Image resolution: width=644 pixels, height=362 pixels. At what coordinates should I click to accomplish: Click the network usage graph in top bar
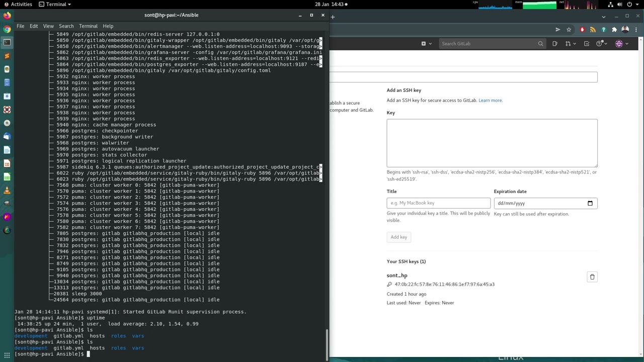point(580,5)
